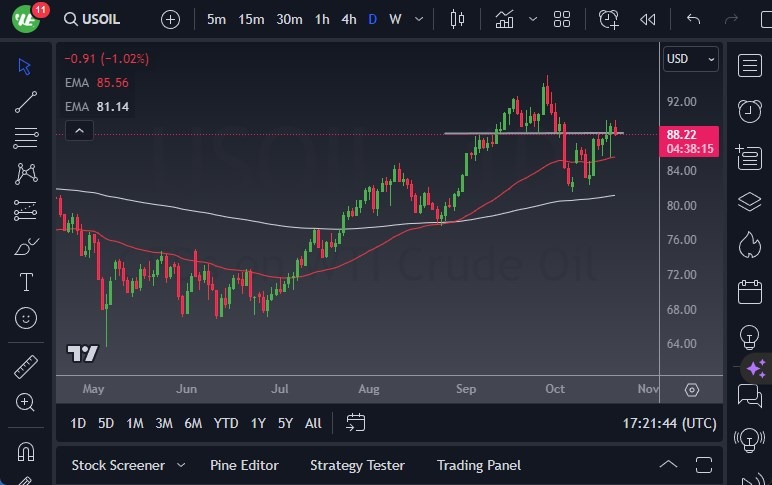Open the alerts panel alarm clock icon
Viewport: 772px width, 485px height.
(x=749, y=110)
